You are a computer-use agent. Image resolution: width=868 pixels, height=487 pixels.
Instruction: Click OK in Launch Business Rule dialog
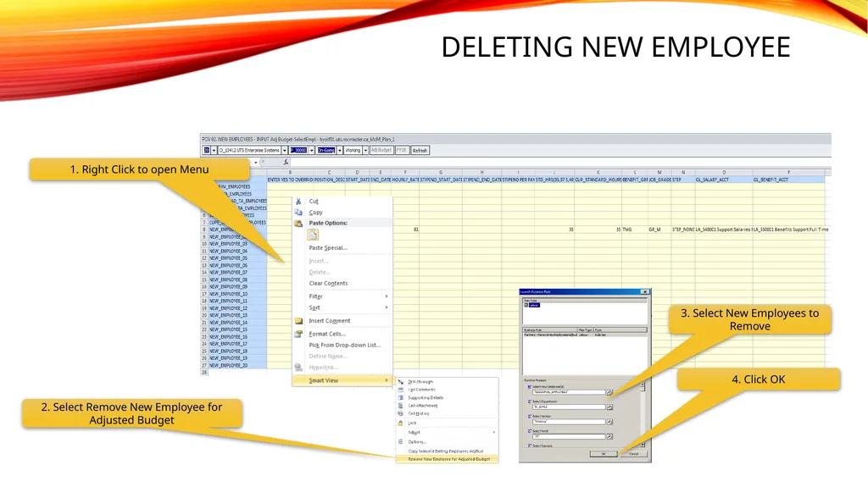604,454
